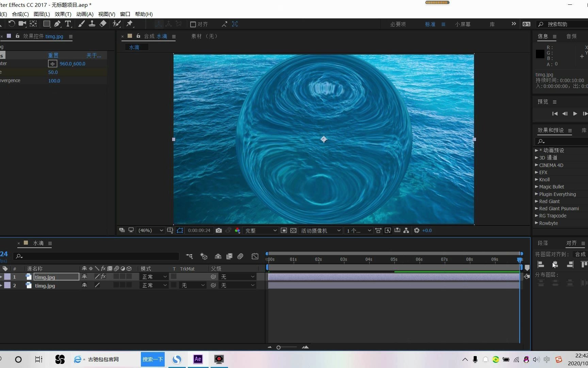Open the Graph Editor in timeline

click(255, 256)
